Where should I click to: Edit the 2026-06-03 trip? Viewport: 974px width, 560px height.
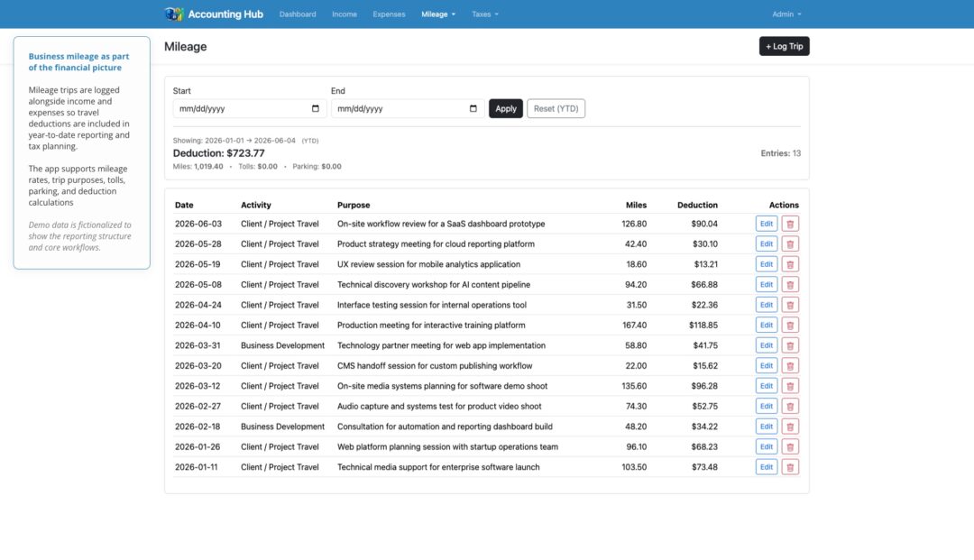[767, 224]
